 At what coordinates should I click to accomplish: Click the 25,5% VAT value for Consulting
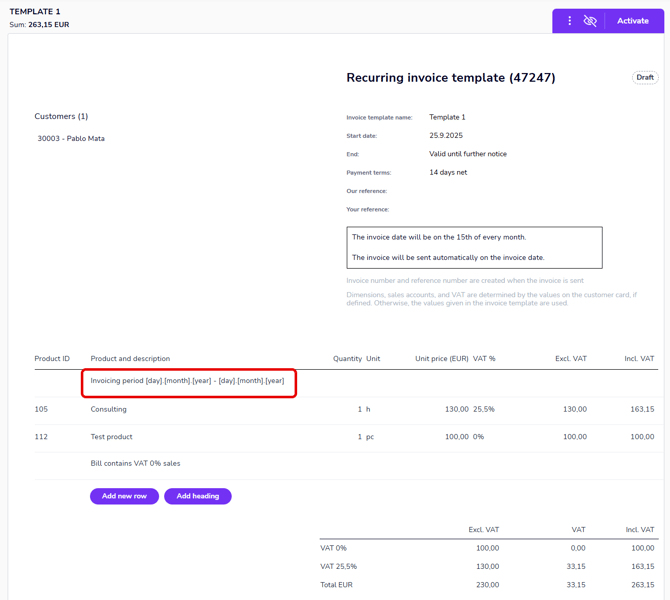tap(484, 409)
